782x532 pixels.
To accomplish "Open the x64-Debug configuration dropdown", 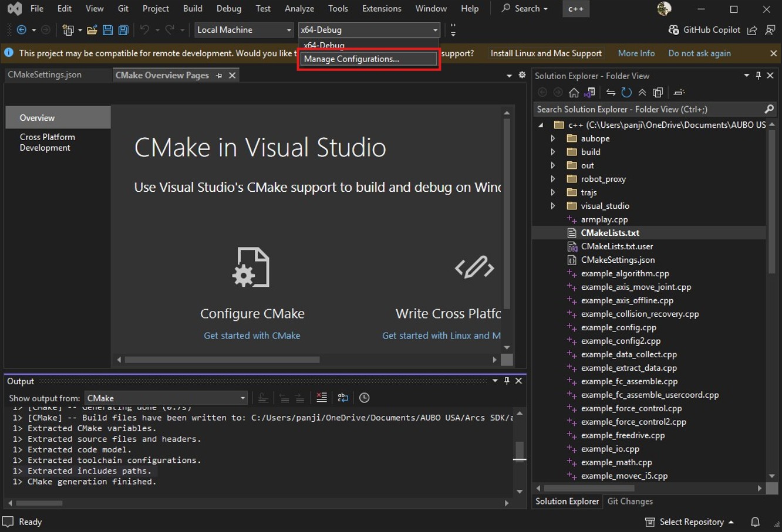I will (369, 30).
